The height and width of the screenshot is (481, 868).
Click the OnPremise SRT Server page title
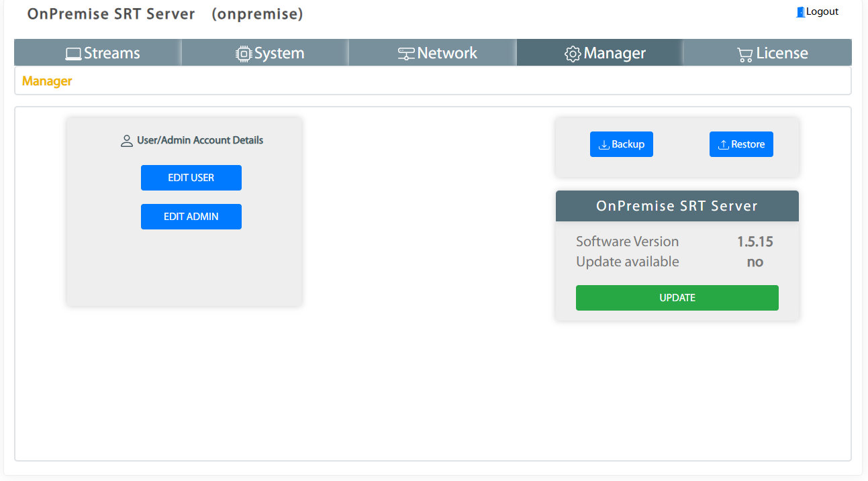[x=111, y=14]
